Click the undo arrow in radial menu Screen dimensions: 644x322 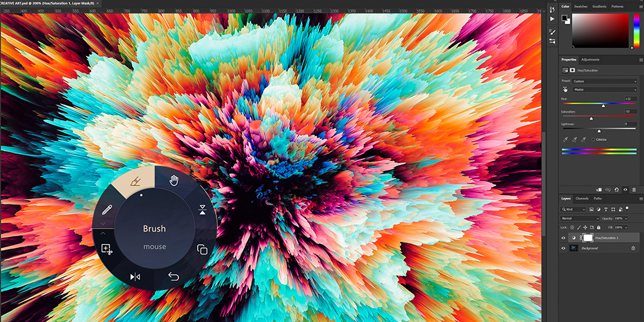coord(173,277)
